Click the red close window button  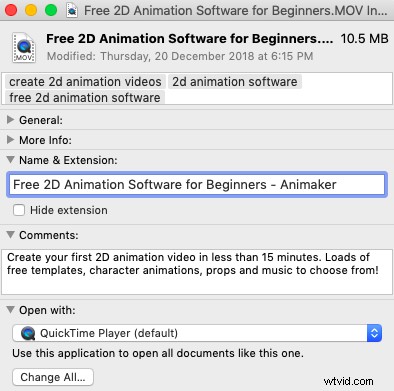11,10
